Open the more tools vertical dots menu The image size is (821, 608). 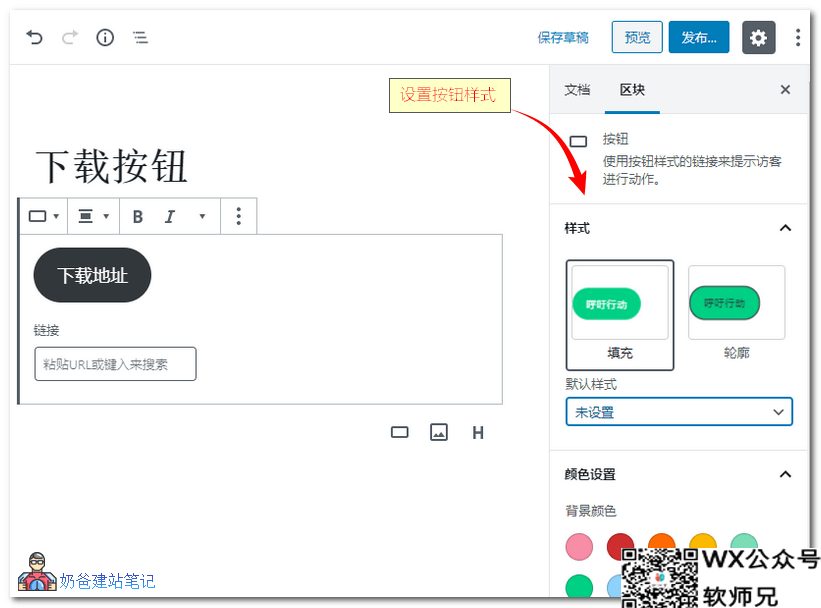coord(797,38)
